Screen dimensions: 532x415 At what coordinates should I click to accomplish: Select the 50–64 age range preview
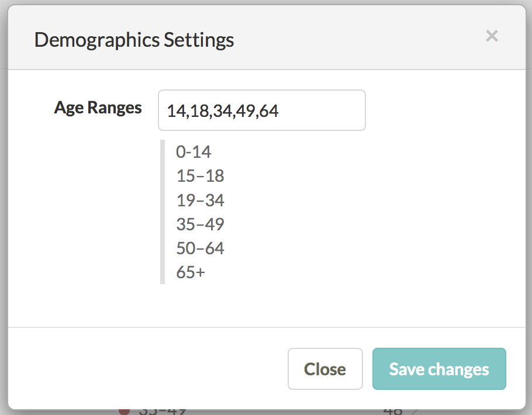coord(200,248)
